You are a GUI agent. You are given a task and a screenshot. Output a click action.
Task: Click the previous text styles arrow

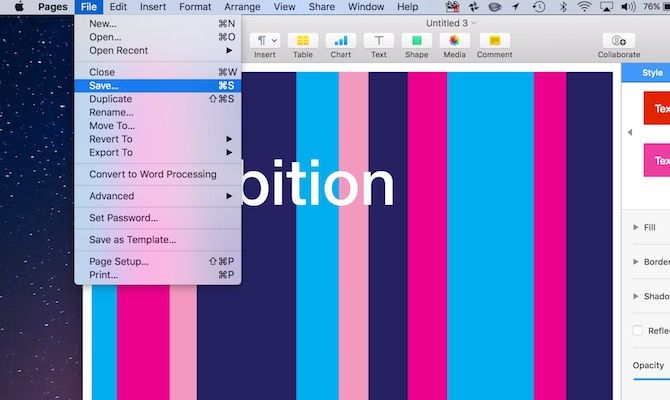(x=630, y=132)
